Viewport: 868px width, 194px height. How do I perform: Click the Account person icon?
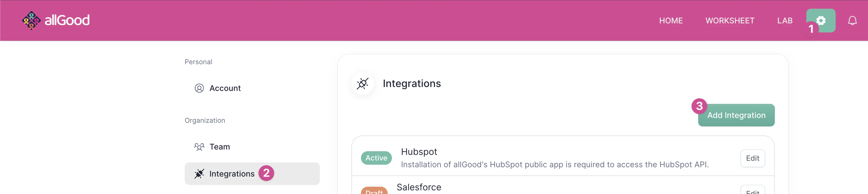click(x=199, y=88)
